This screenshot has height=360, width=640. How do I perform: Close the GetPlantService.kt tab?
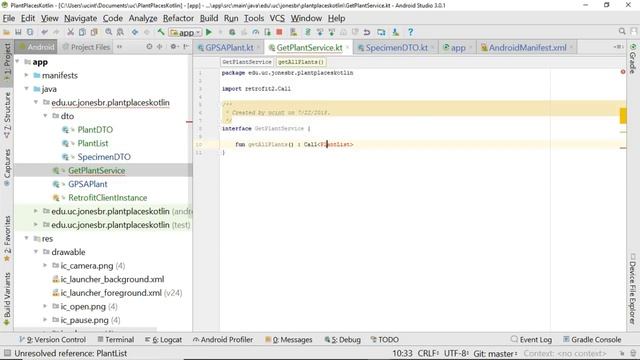348,48
